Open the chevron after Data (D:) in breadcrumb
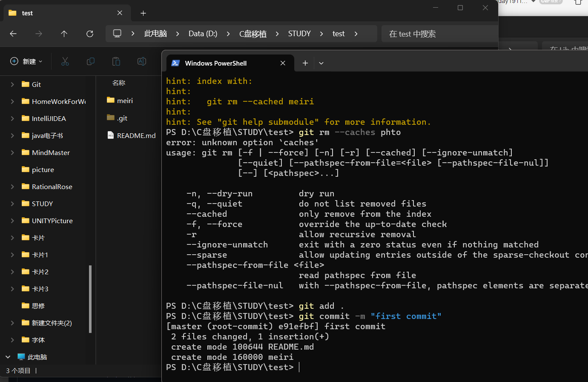Screen dimensions: 588x382 [228, 34]
